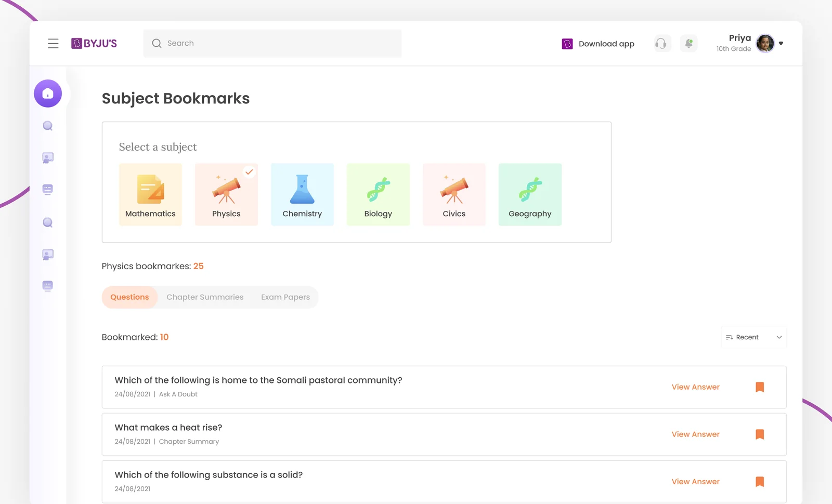Unbookmark the solid substance question
The image size is (832, 504).
(x=760, y=482)
